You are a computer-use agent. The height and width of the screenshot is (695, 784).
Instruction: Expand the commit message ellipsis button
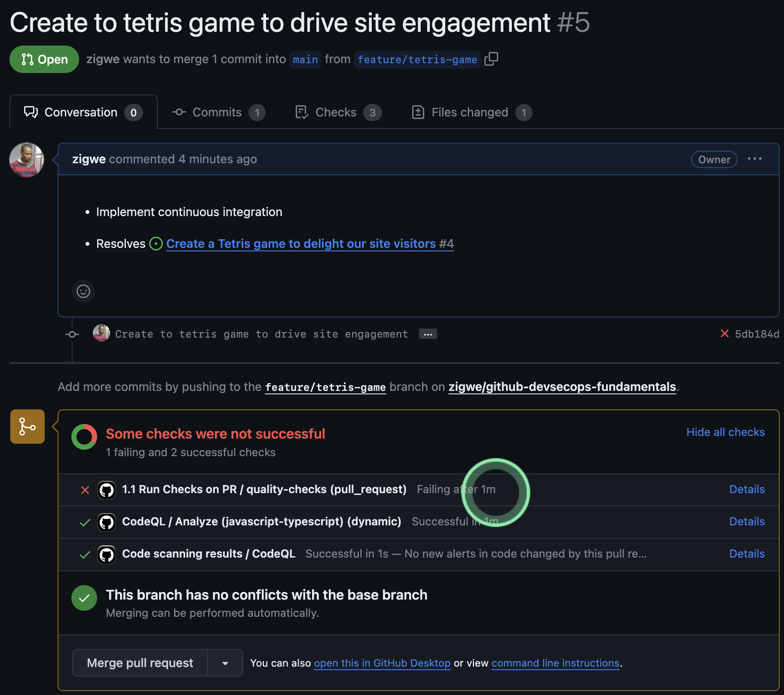pos(428,334)
